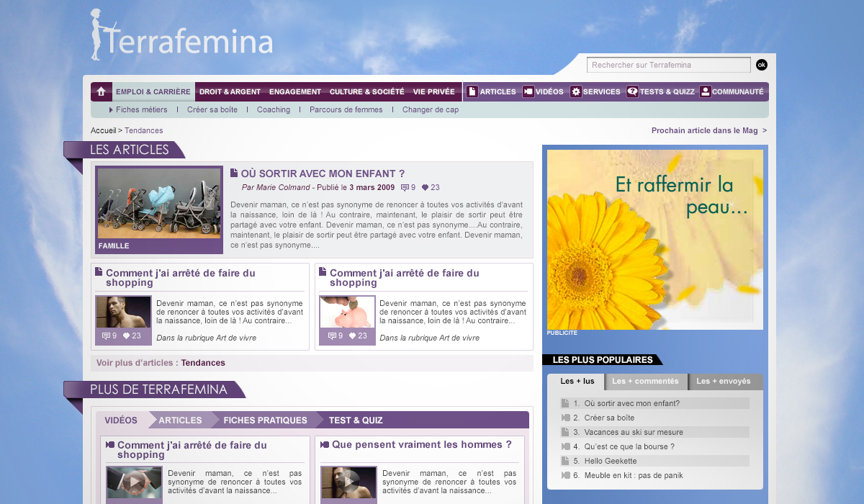Click comments count icon of featured article

pyautogui.click(x=405, y=187)
